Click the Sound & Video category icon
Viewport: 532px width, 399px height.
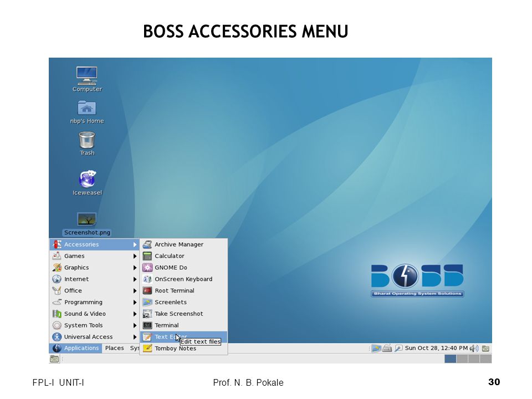[57, 314]
